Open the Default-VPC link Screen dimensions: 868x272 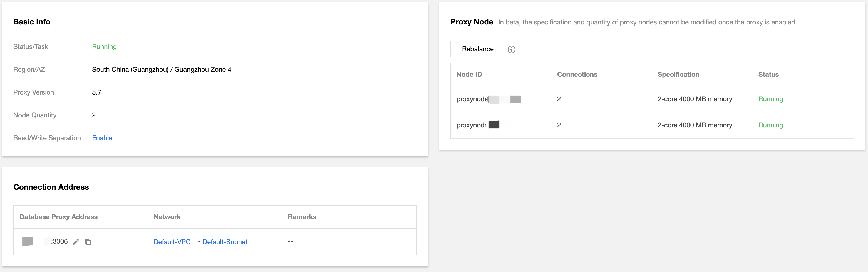[172, 242]
